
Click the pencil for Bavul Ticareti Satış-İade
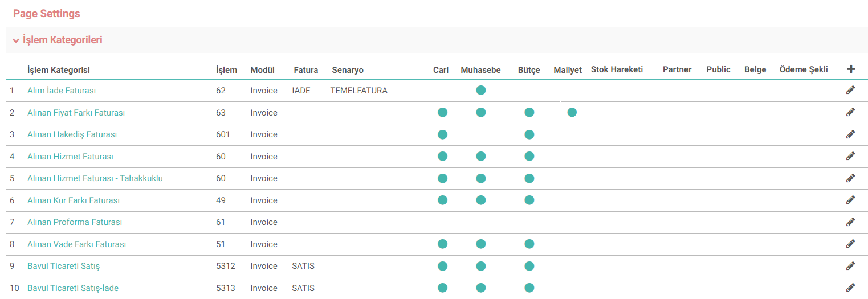point(851,288)
